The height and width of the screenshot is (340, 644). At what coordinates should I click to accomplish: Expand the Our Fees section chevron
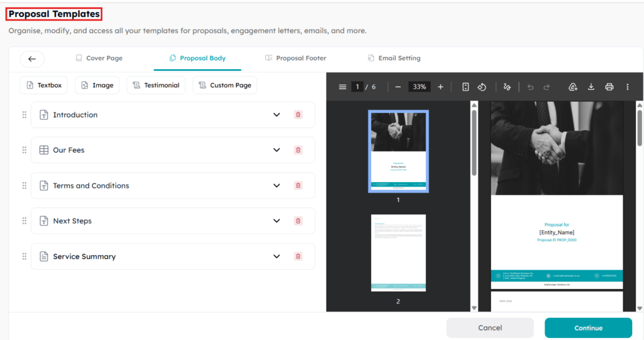pyautogui.click(x=277, y=150)
